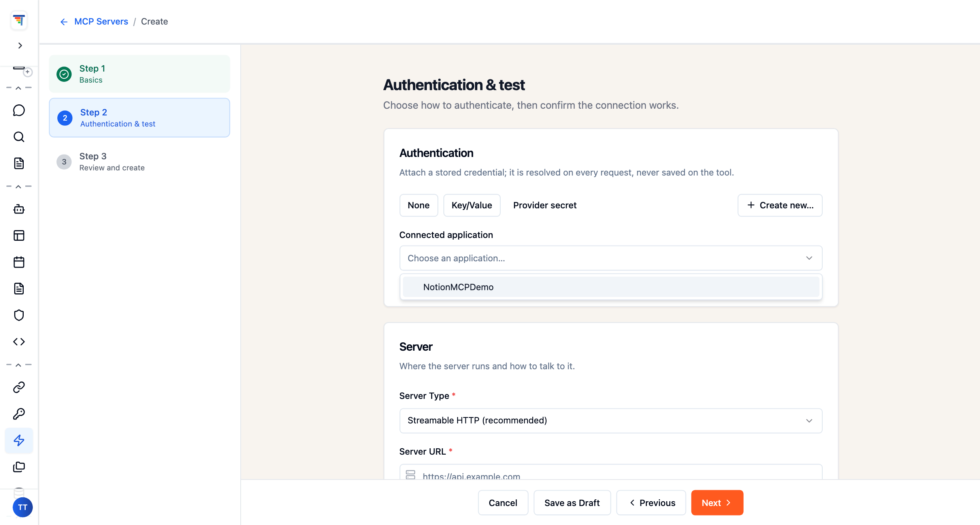This screenshot has height=525, width=980.
Task: Select Step 2 Authentication & test
Action: [139, 118]
